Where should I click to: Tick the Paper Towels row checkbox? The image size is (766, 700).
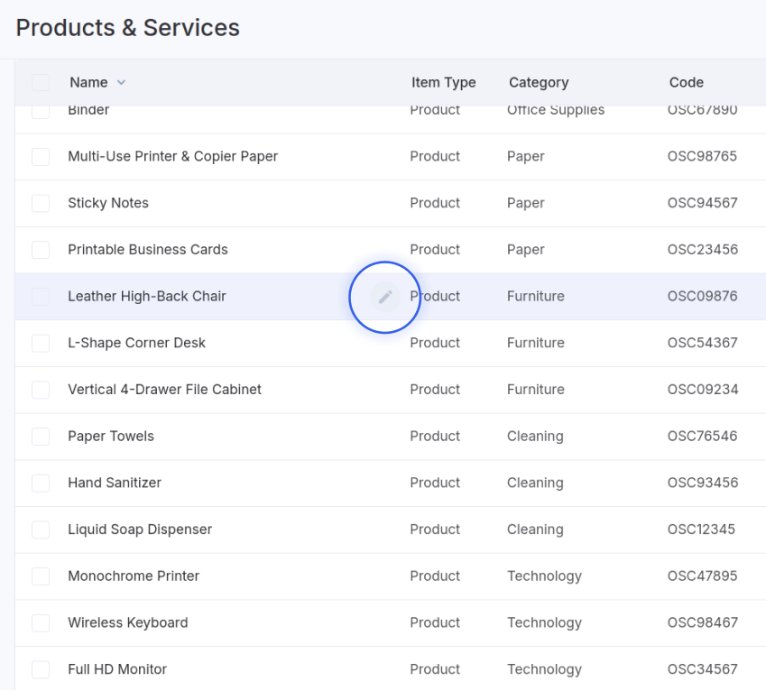pyautogui.click(x=41, y=437)
